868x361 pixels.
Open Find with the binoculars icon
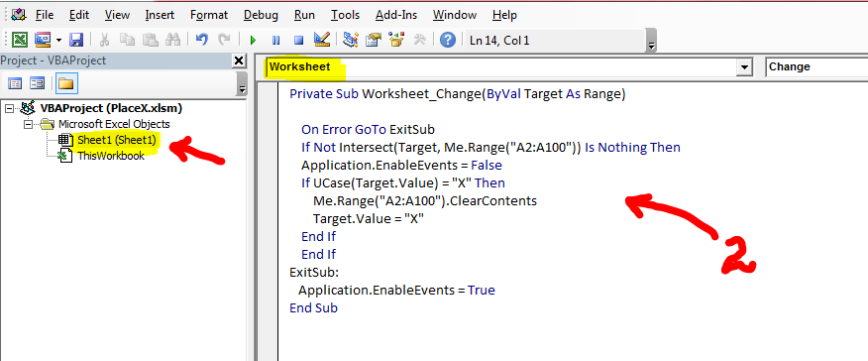[x=172, y=40]
